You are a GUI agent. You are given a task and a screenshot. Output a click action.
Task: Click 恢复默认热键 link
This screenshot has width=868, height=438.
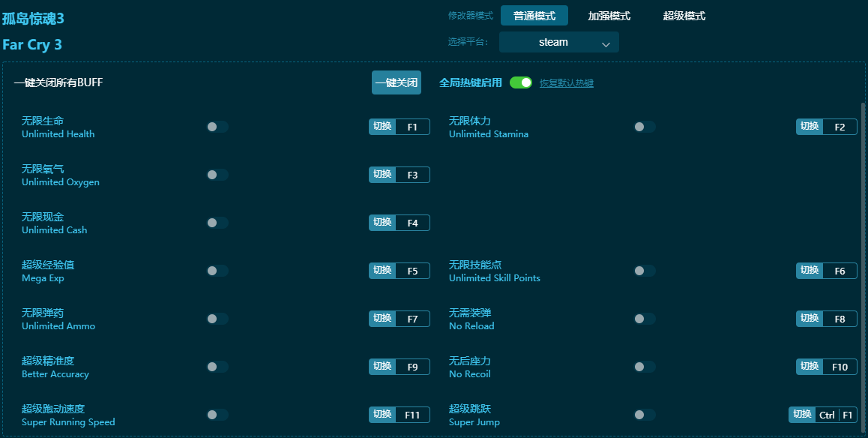[566, 83]
